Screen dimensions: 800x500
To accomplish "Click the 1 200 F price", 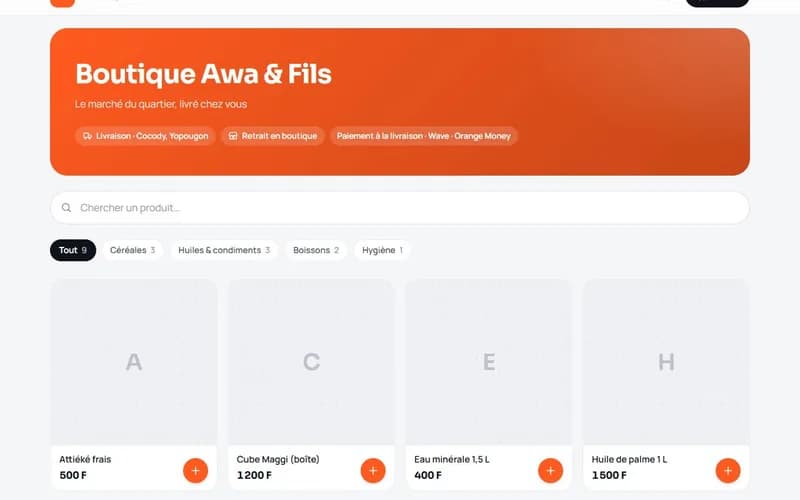I will point(254,475).
